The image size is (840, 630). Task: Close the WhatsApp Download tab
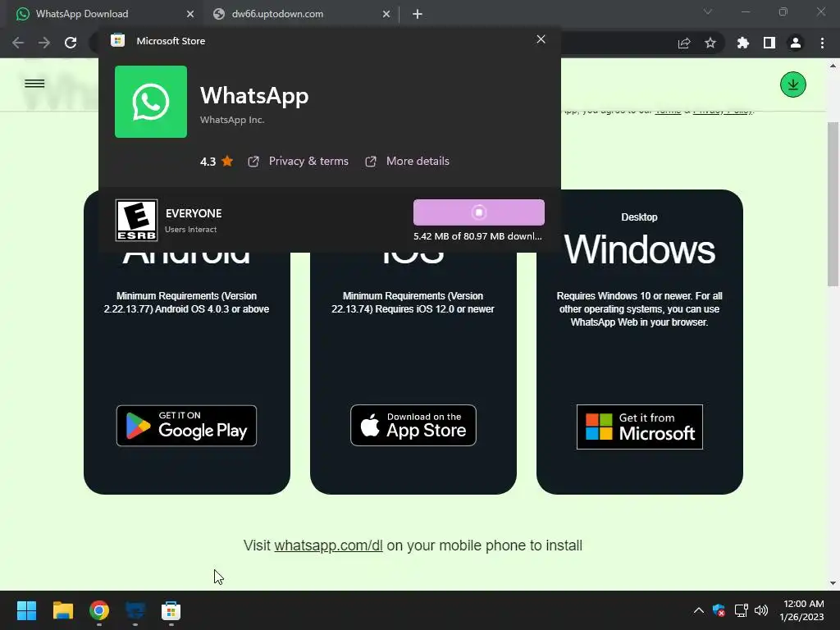tap(190, 14)
